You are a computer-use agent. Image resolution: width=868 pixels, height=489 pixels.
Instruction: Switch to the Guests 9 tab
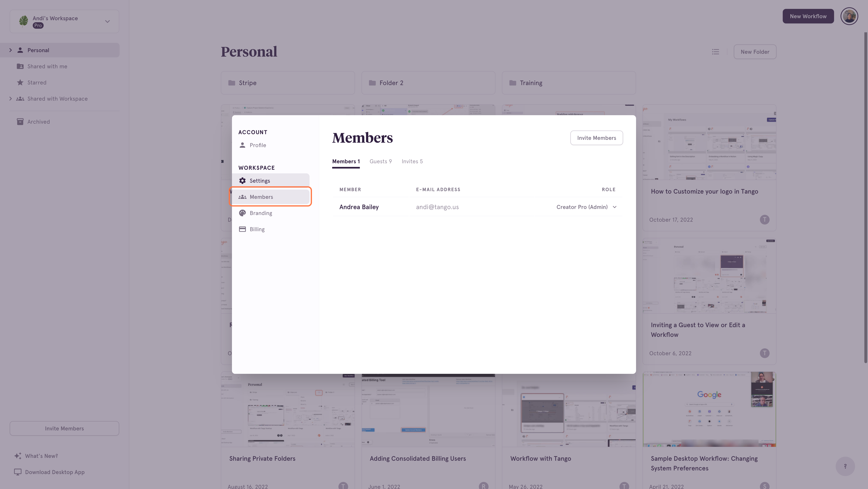click(x=380, y=161)
